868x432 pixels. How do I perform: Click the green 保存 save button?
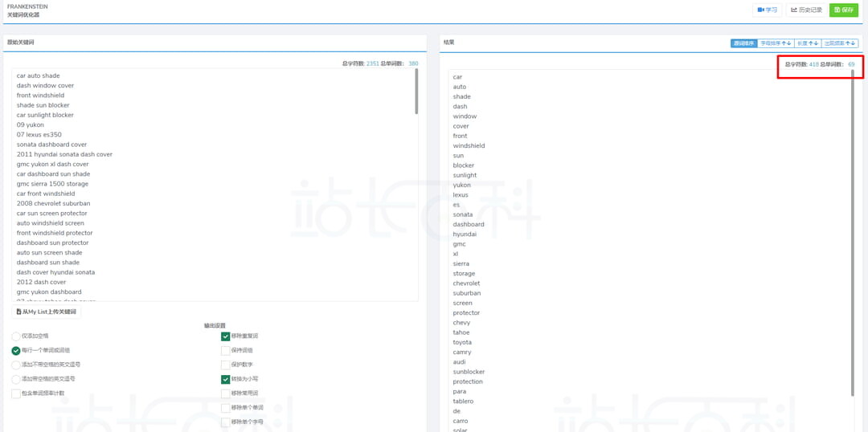tap(844, 10)
